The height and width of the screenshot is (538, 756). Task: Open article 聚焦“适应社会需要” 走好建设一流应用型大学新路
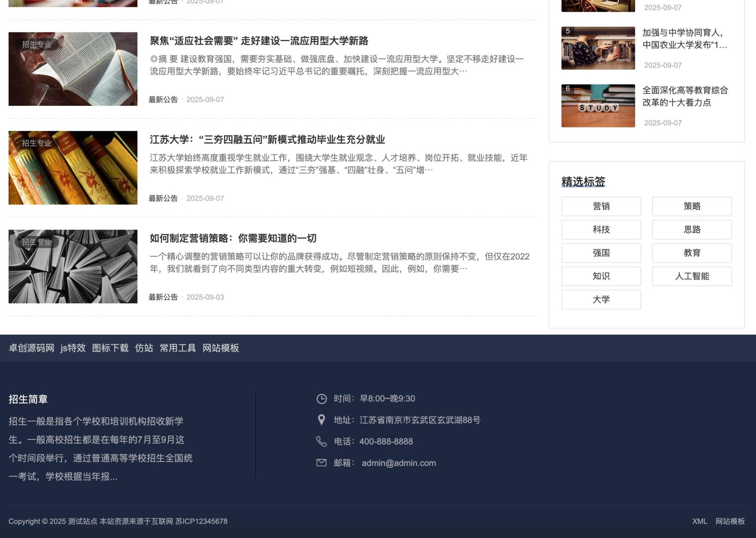coord(259,41)
